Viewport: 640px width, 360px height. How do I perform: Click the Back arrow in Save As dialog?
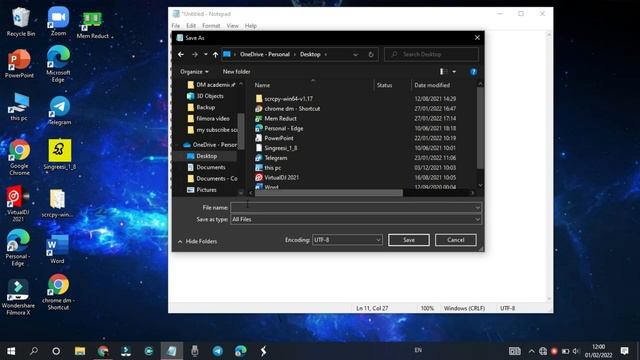[181, 54]
